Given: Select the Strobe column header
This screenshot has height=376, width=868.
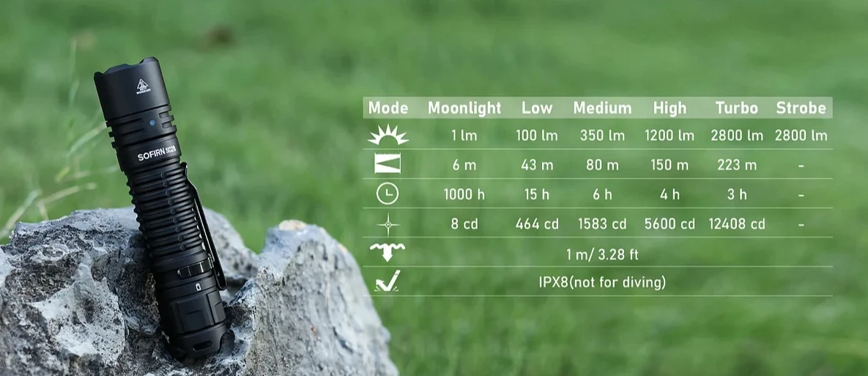Looking at the screenshot, I should point(801,108).
